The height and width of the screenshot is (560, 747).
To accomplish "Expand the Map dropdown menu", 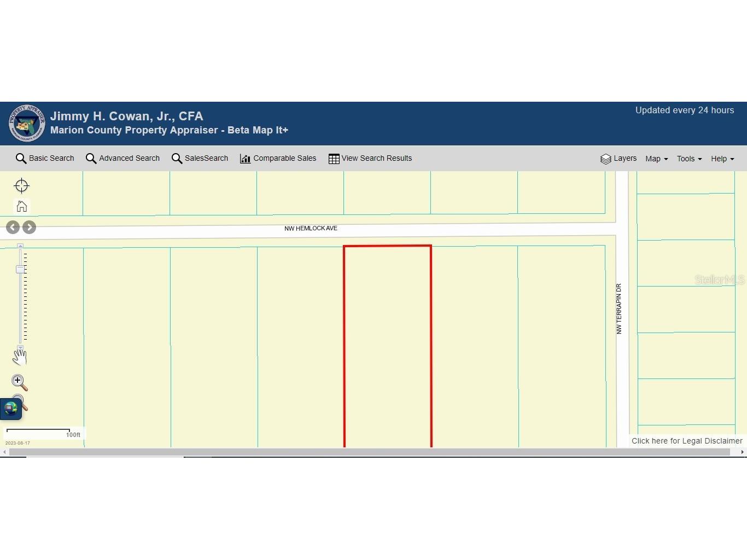I will pos(656,159).
